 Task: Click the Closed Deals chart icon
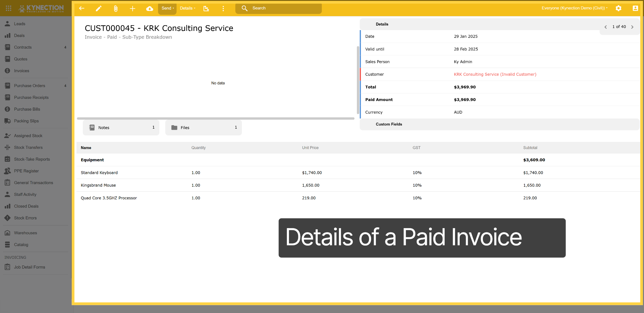pos(8,206)
